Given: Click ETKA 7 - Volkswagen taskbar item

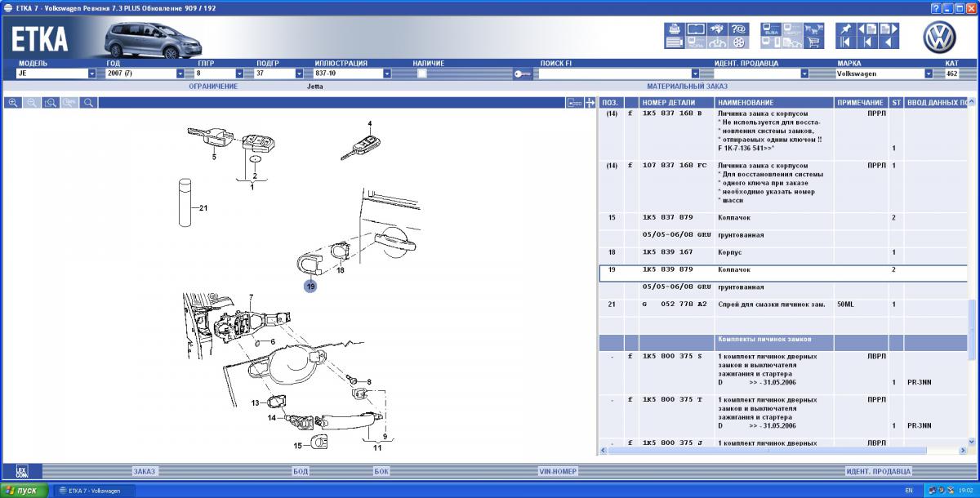Looking at the screenshot, I should pyautogui.click(x=95, y=491).
